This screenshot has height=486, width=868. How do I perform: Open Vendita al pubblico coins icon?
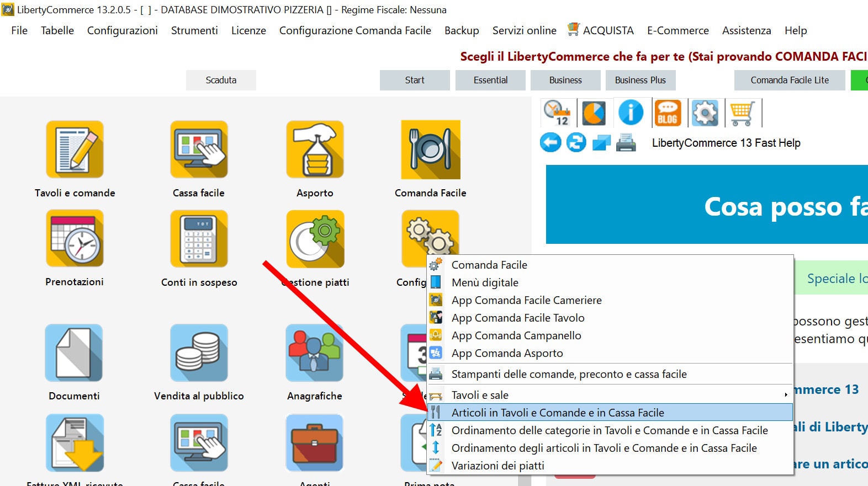click(x=199, y=353)
